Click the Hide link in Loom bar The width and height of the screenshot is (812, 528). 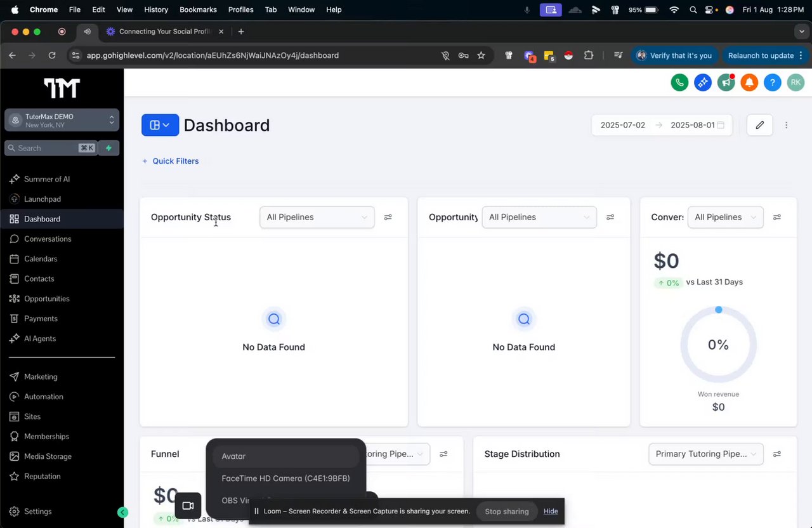point(551,511)
